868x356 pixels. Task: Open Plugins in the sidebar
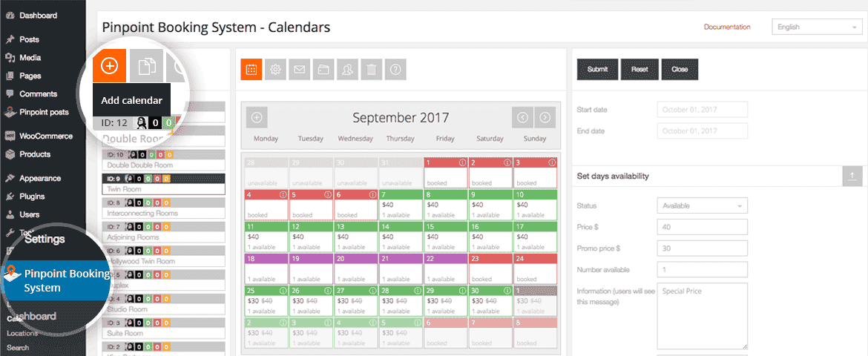32,197
